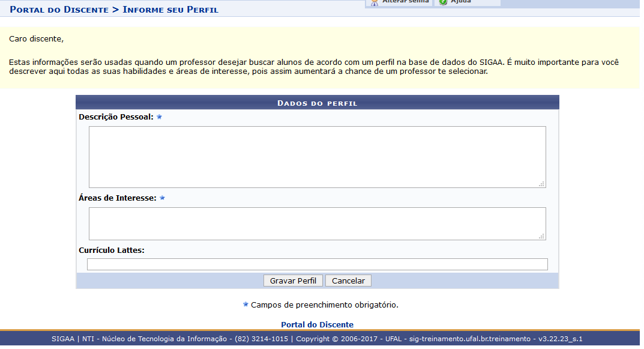644x349 pixels.
Task: Focus the Áreas de Interesse text area
Action: [317, 223]
